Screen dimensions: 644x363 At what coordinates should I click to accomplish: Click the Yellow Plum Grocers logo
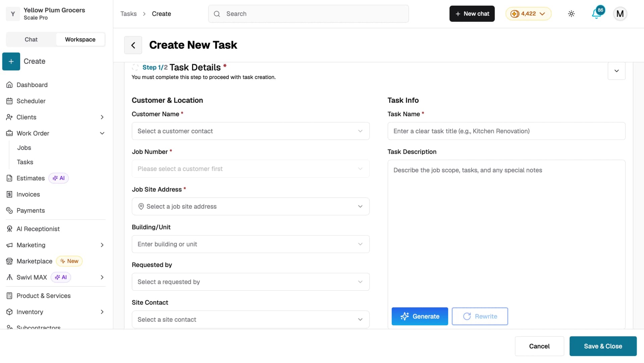13,14
